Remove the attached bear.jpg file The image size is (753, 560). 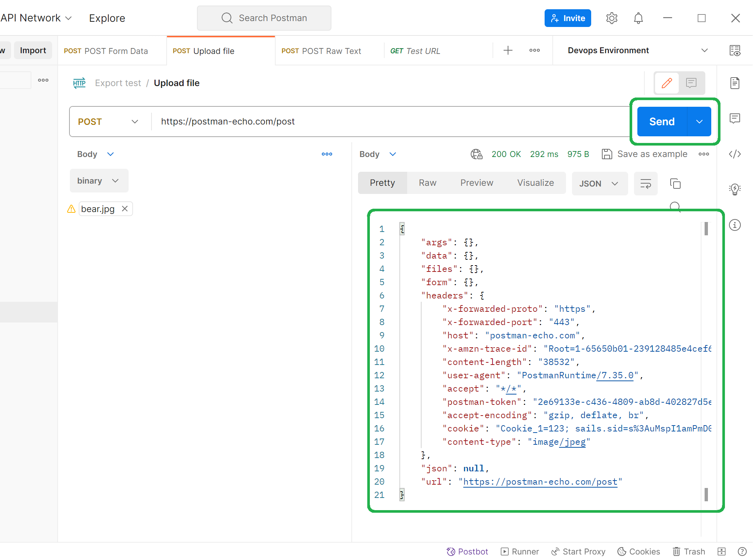tap(125, 209)
